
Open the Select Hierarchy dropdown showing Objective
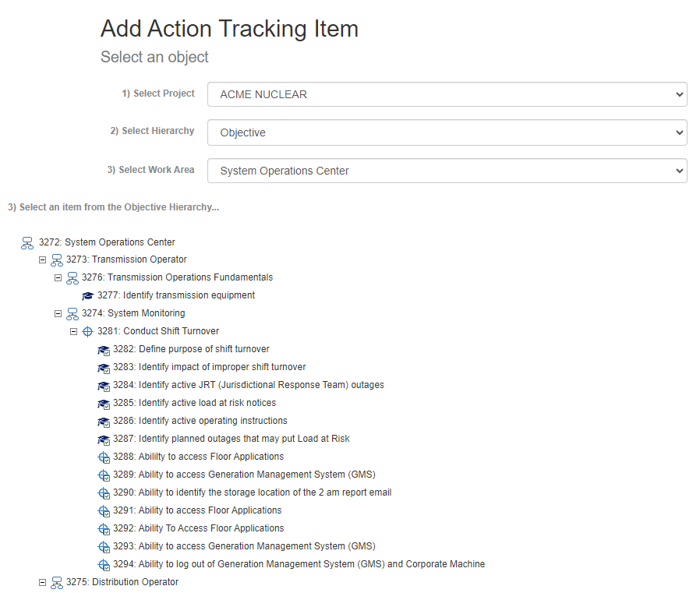pyautogui.click(x=447, y=132)
